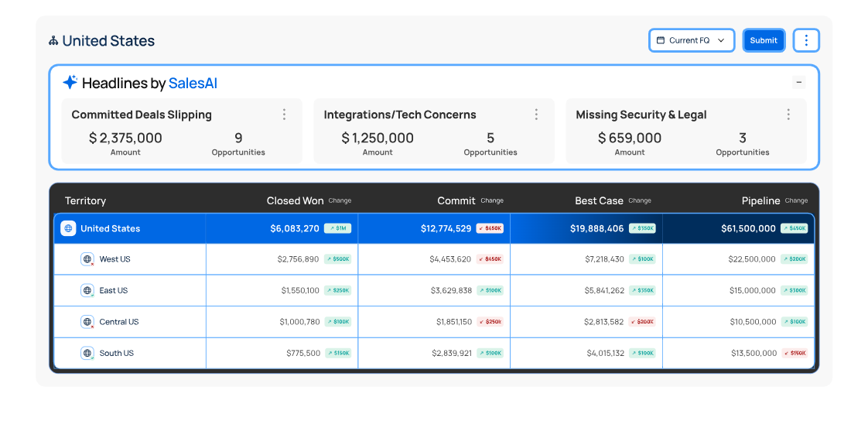Click the $659,000 amount in Missing Security & Legal
The height and width of the screenshot is (438, 868).
click(x=630, y=138)
